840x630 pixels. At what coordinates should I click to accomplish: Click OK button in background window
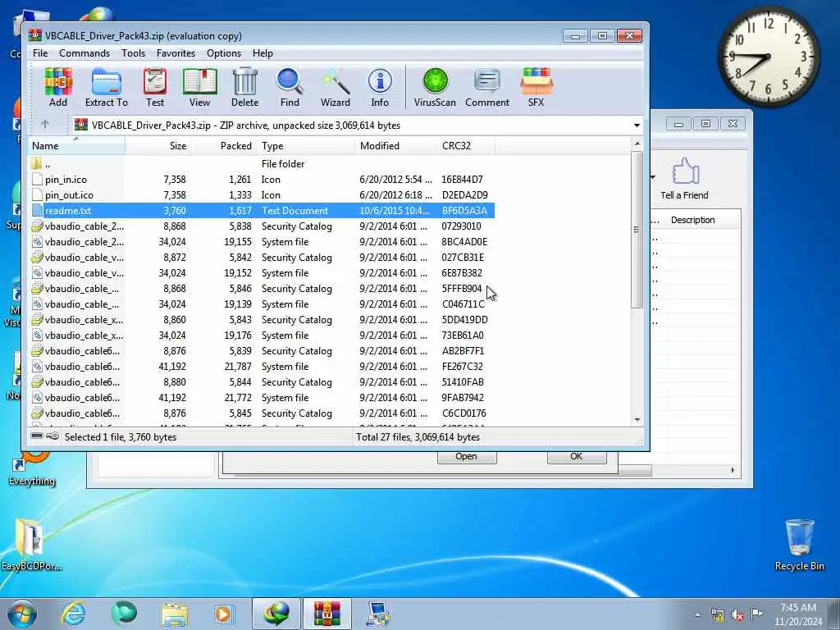point(577,456)
